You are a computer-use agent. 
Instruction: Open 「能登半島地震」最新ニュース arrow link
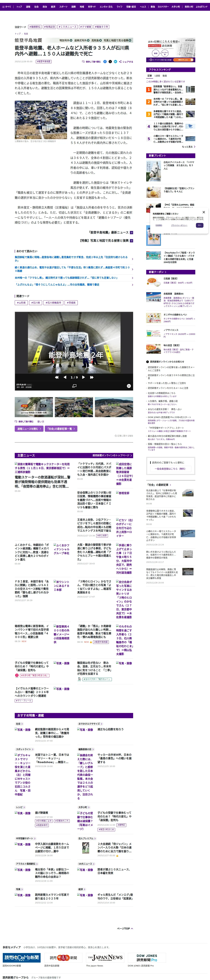tap(111, 232)
